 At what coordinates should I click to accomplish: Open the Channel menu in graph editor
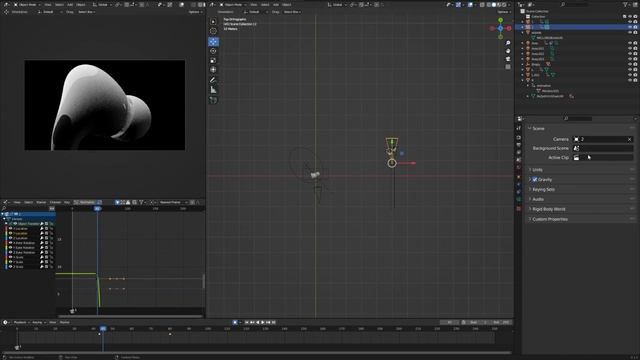[x=55, y=202]
